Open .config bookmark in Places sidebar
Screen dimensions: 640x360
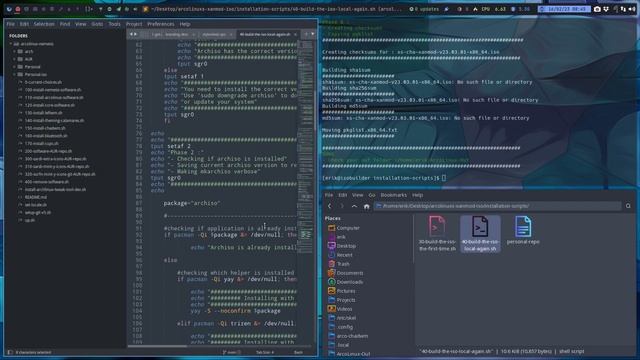pyautogui.click(x=340, y=327)
